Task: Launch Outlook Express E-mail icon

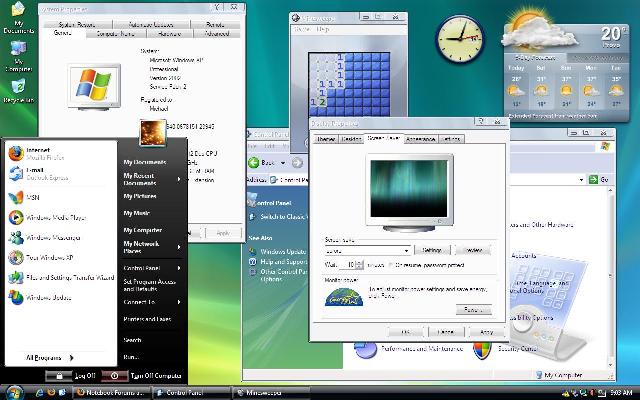Action: coord(16,174)
